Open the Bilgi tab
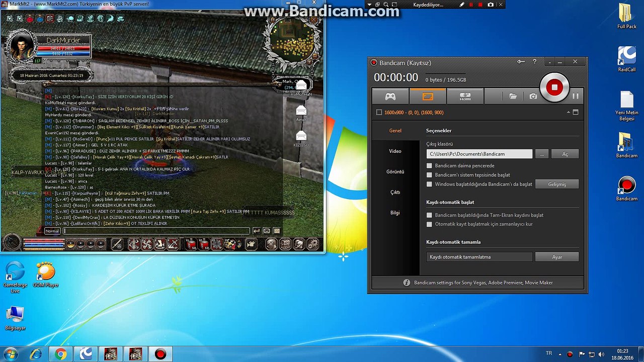 pyautogui.click(x=395, y=213)
